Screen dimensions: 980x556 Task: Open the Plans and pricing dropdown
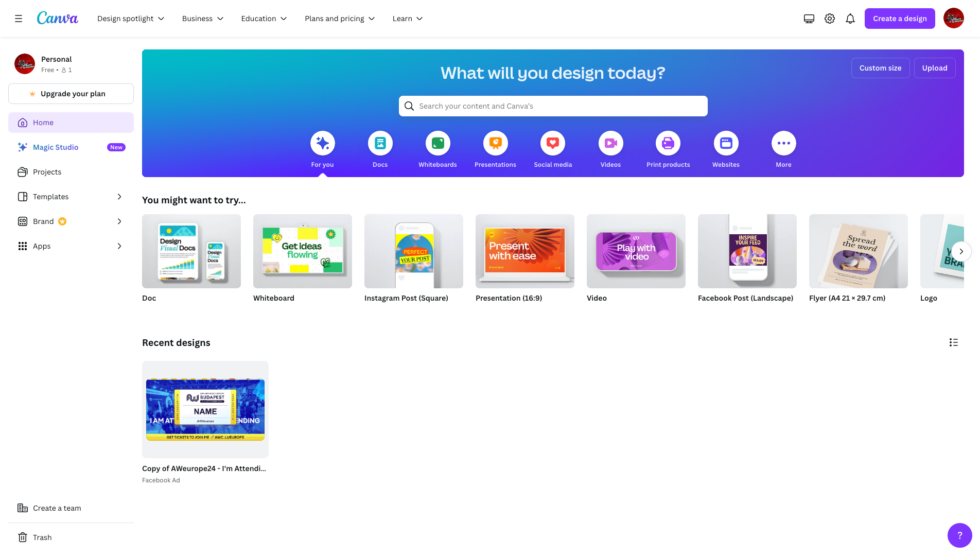click(x=340, y=19)
